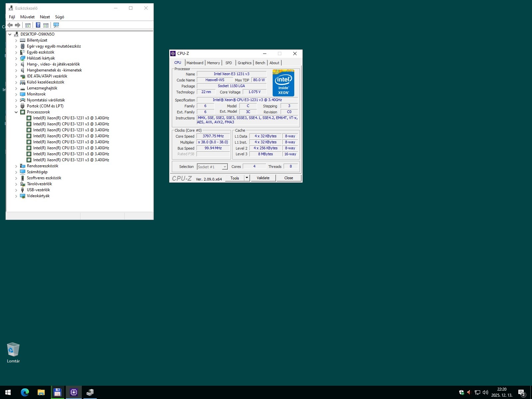Click the Package value Socket 1150 LGA
The height and width of the screenshot is (399, 532).
(x=231, y=86)
